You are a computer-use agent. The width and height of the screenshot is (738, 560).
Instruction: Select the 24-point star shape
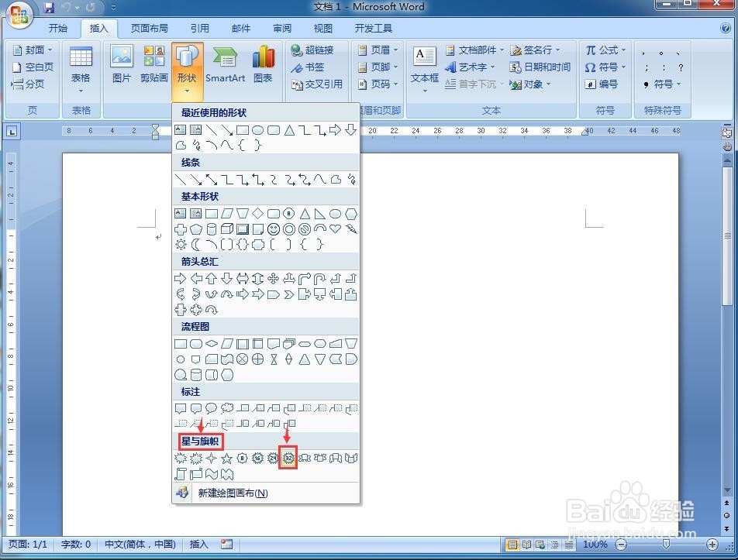pos(273,458)
